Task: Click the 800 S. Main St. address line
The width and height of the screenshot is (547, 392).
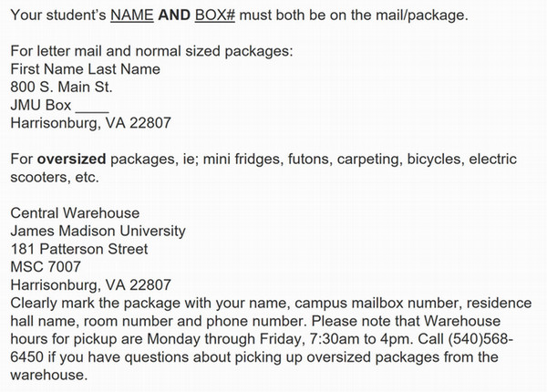Action: [61, 87]
